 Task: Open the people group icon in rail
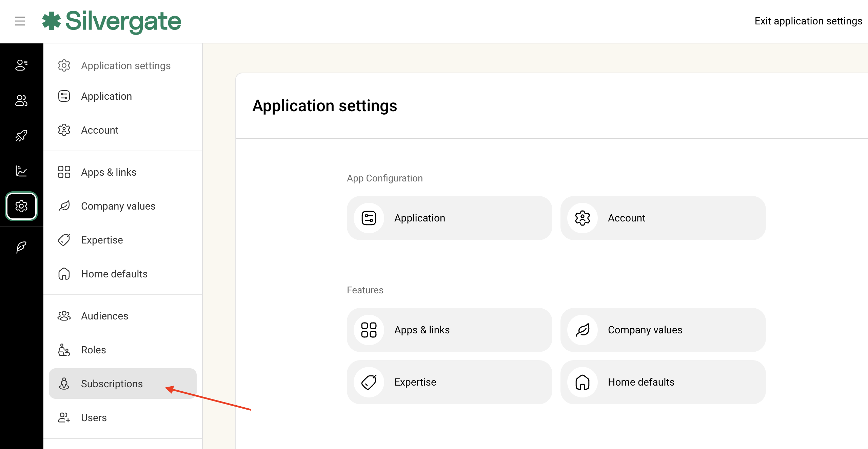click(x=21, y=100)
